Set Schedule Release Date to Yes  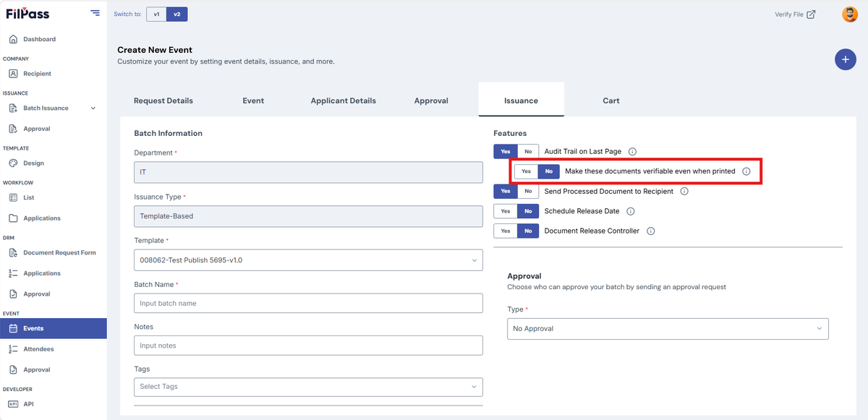coord(506,211)
